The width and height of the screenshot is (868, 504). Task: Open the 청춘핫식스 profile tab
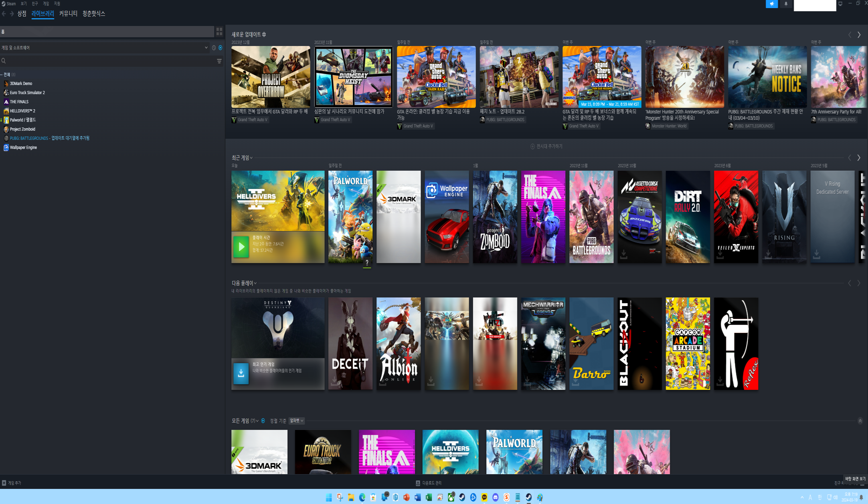pos(94,14)
